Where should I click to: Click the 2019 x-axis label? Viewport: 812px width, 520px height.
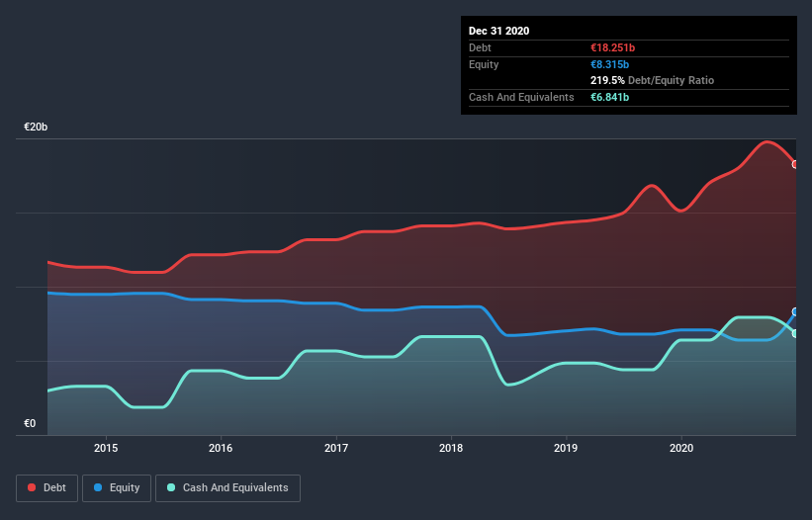pos(566,448)
